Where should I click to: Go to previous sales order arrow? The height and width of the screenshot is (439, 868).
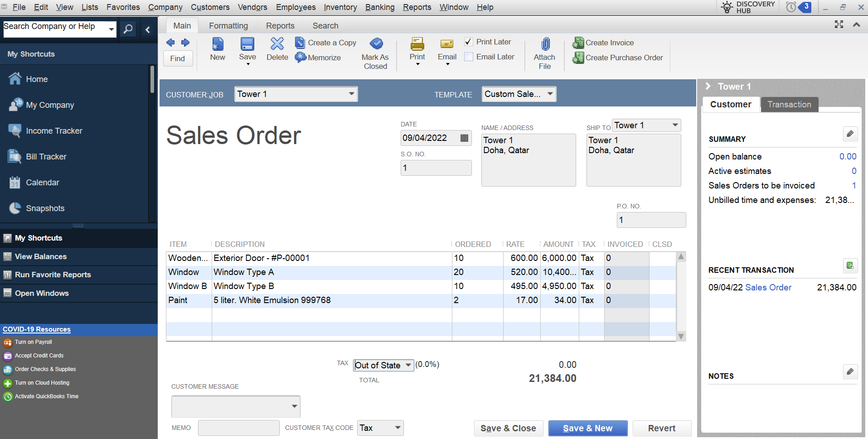170,43
